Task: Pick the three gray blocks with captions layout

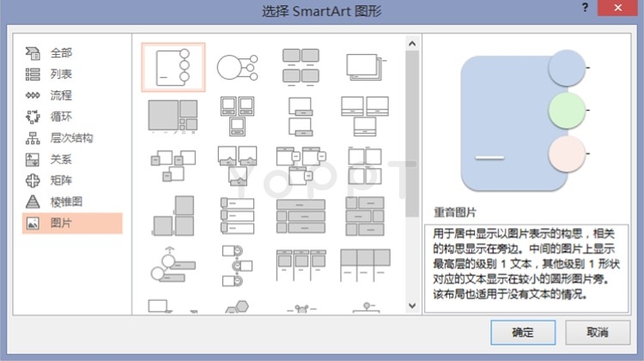Action: (365, 266)
